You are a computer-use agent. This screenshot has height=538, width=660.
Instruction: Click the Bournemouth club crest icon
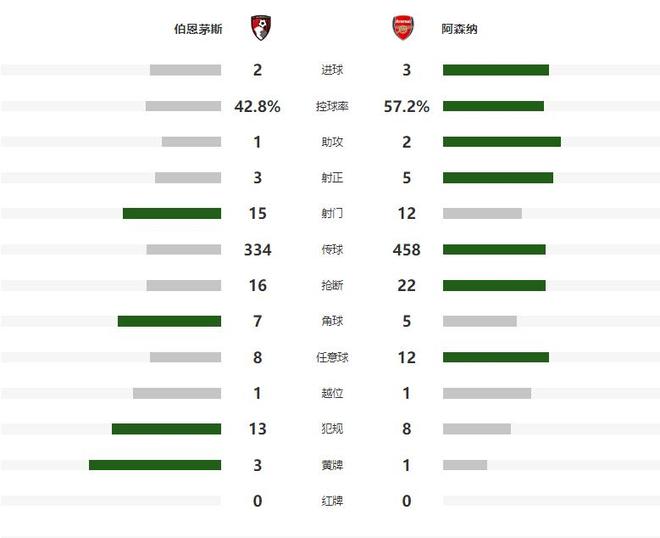(260, 28)
